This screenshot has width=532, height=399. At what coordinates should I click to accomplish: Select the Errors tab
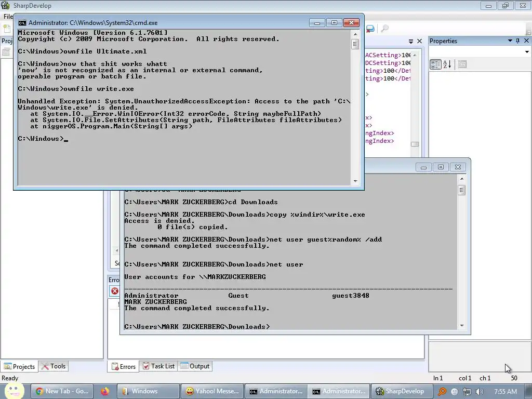124,366
